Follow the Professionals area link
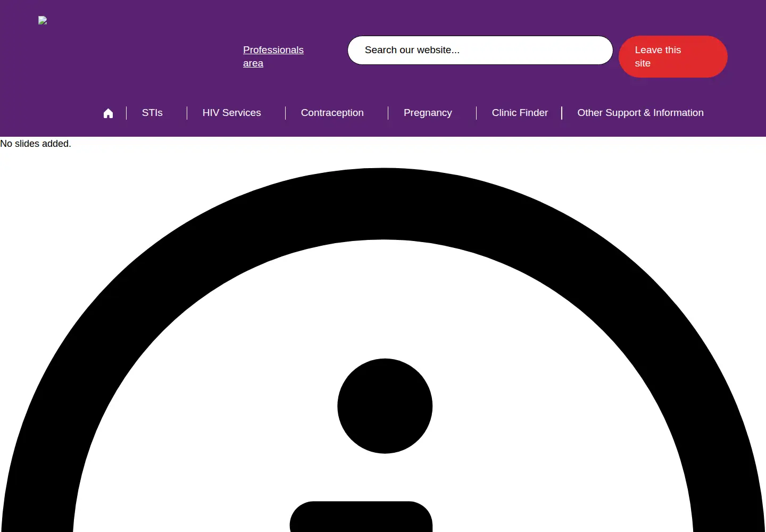This screenshot has width=766, height=532. (x=273, y=56)
